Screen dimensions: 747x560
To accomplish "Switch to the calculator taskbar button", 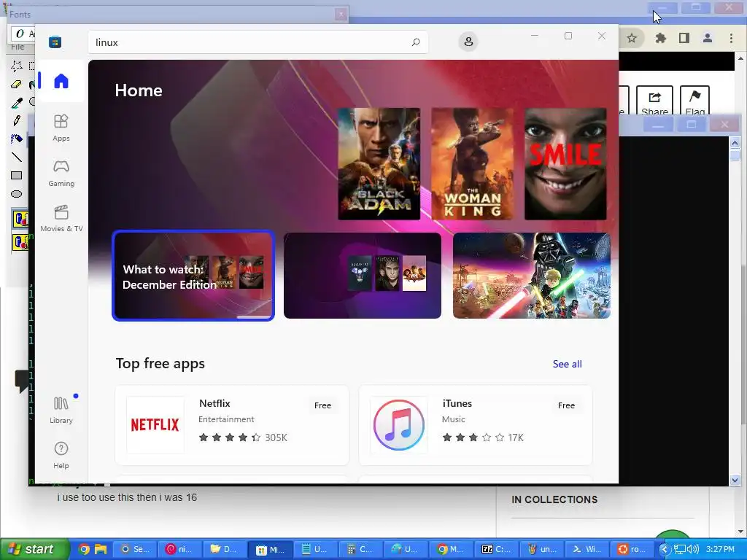I will [x=360, y=550].
